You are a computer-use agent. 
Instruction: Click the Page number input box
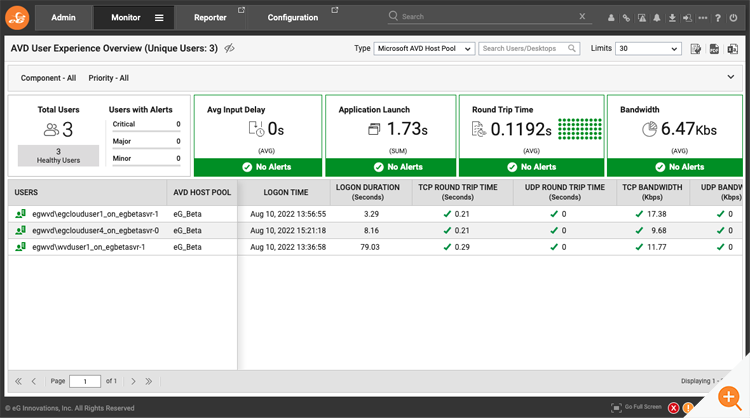pos(85,381)
